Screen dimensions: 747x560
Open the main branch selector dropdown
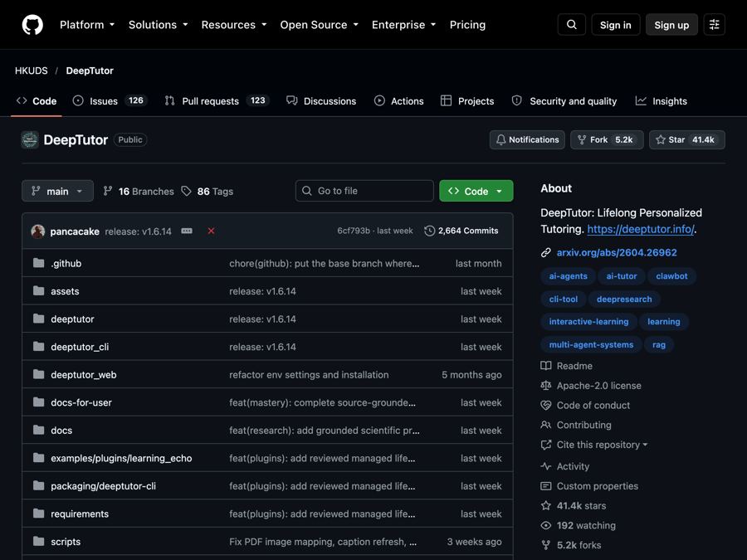tap(57, 191)
